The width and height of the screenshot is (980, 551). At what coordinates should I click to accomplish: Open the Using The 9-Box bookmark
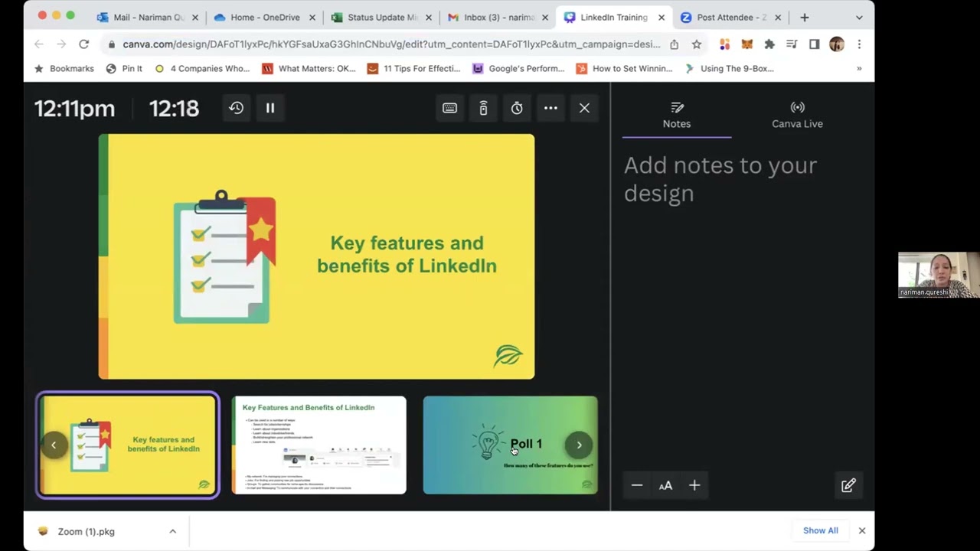pos(729,68)
